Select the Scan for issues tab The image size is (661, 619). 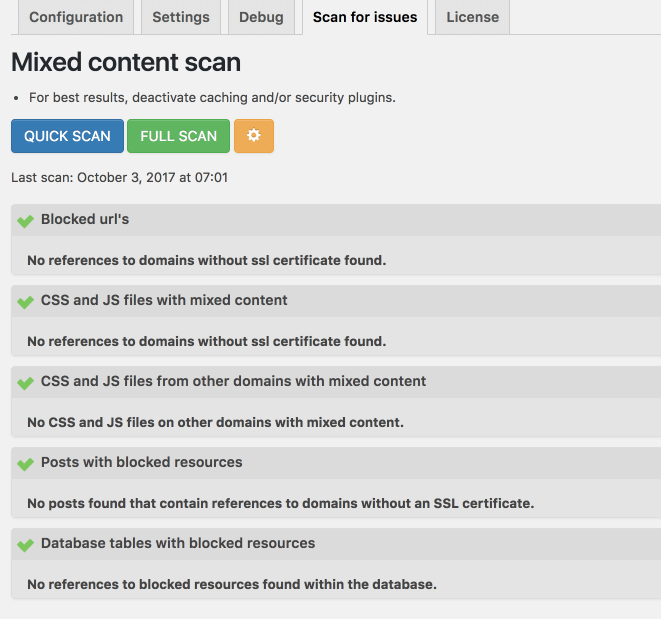pyautogui.click(x=365, y=17)
